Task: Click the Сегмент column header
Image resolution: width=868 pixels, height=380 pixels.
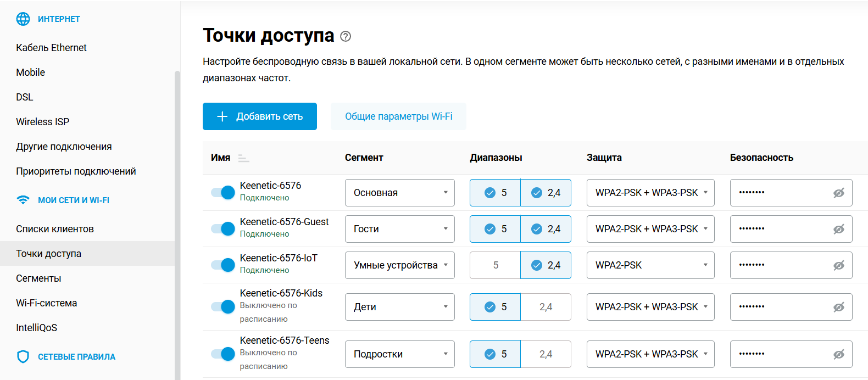Action: [x=364, y=158]
